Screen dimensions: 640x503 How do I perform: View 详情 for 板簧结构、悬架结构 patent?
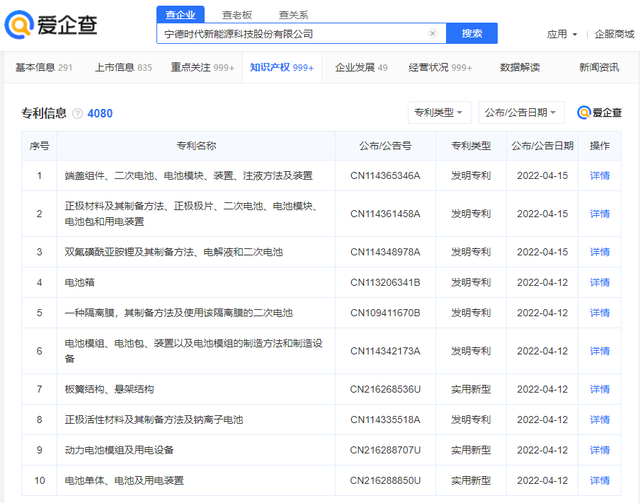(599, 388)
